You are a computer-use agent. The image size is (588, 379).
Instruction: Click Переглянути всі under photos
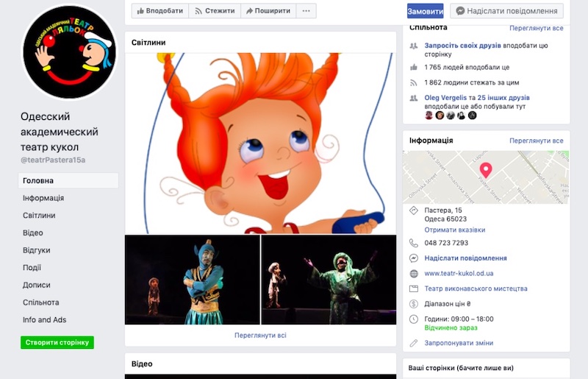coord(260,335)
